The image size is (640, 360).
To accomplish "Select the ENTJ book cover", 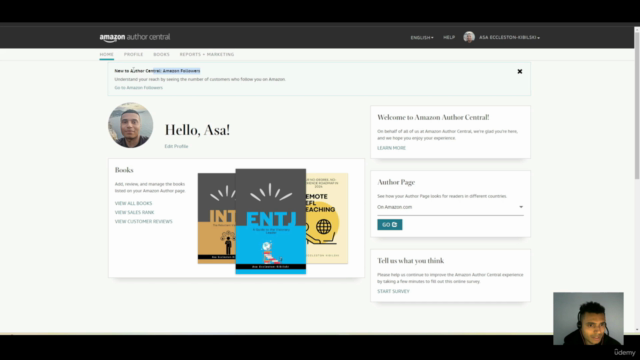I will tap(271, 221).
